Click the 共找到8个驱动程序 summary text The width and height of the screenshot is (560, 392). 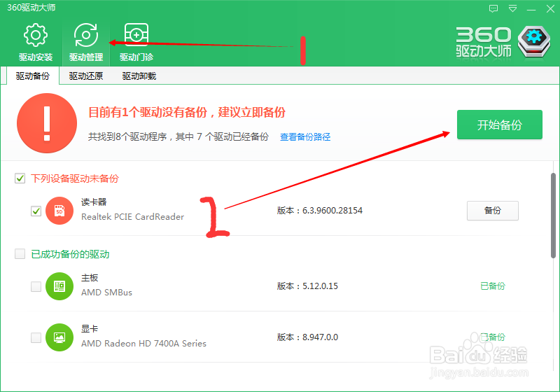tap(178, 136)
